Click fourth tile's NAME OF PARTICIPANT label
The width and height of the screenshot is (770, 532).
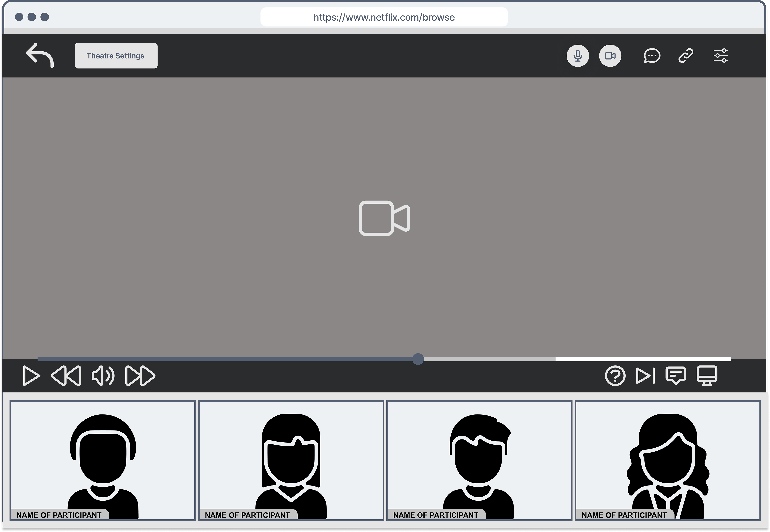tap(624, 515)
